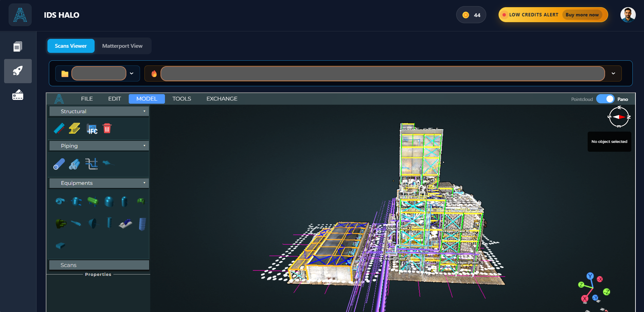The height and width of the screenshot is (312, 644).
Task: Open the EXCHANGE menu
Action: click(x=222, y=99)
